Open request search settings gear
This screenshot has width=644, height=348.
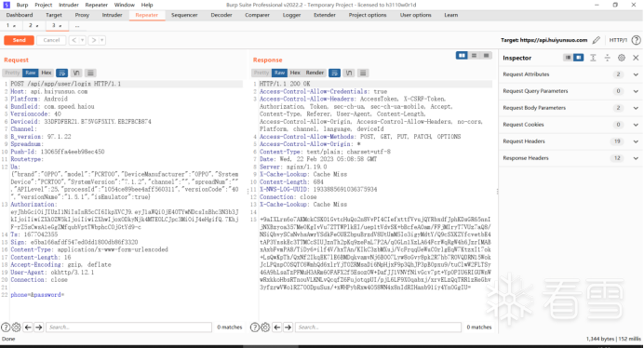(16, 327)
